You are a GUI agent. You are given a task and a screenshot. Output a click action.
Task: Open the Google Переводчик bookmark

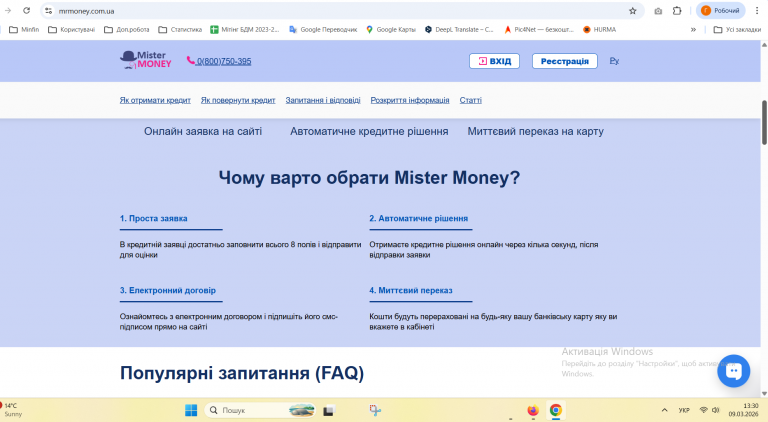pyautogui.click(x=323, y=29)
